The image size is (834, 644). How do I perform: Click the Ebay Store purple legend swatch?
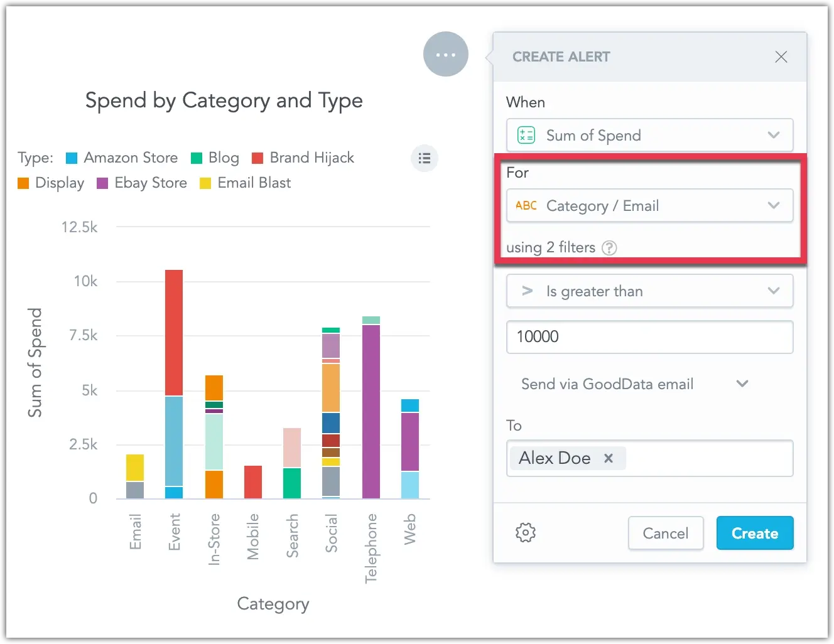coord(102,183)
